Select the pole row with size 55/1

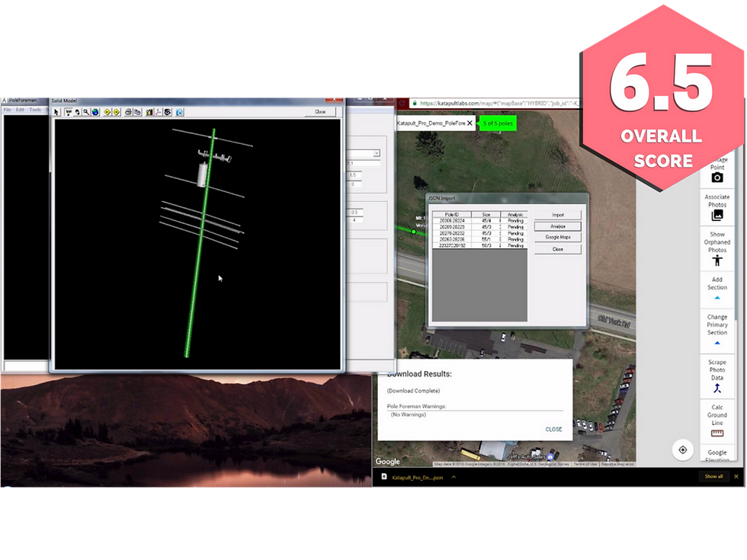(479, 239)
